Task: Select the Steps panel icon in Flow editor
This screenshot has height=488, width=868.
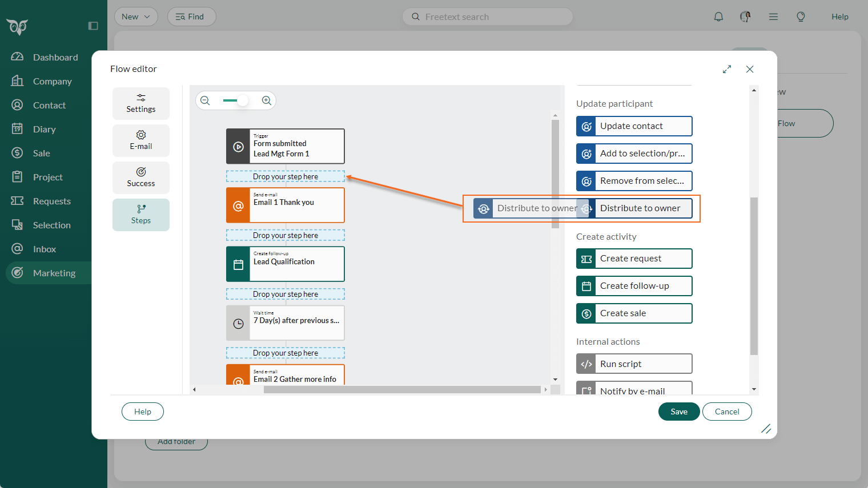Action: coord(140,215)
